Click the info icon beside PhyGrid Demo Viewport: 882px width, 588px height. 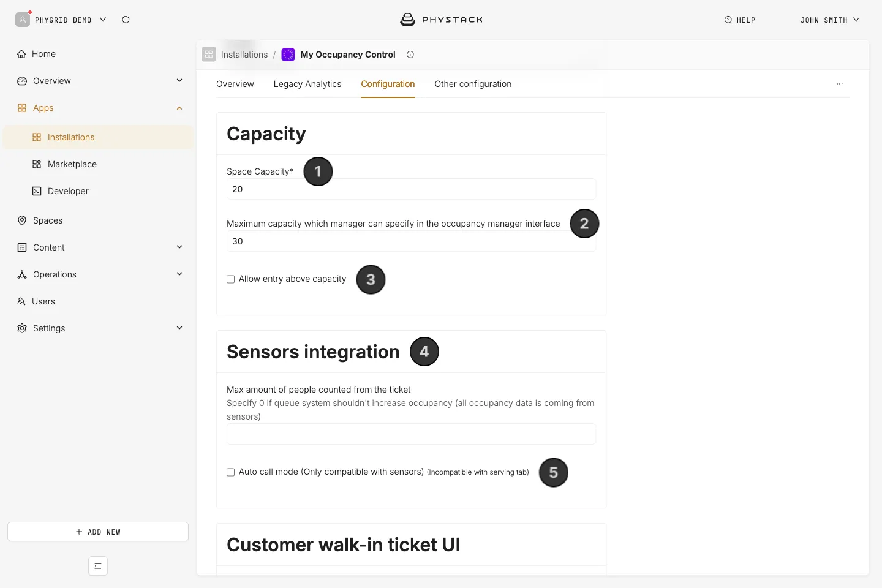(x=126, y=20)
